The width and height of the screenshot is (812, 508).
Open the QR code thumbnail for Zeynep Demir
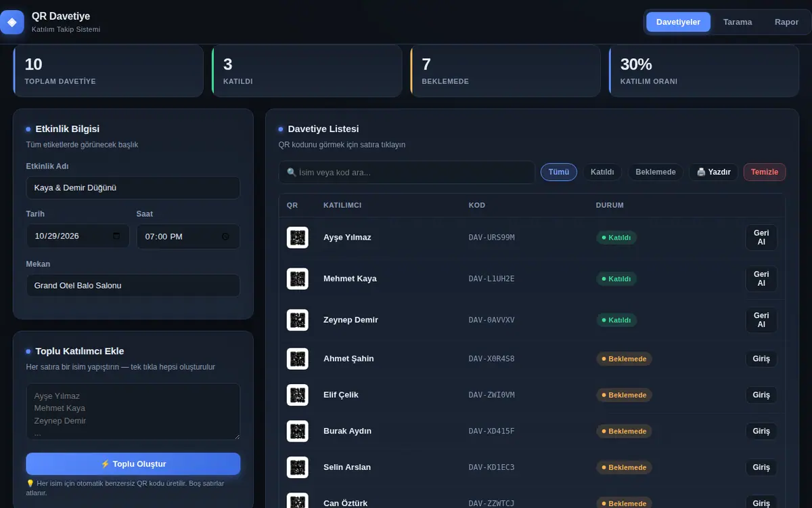(298, 320)
